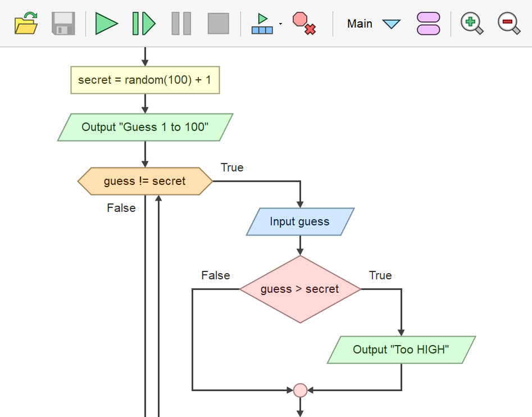The image size is (532, 417).
Task: Stop program execution
Action: tap(218, 24)
